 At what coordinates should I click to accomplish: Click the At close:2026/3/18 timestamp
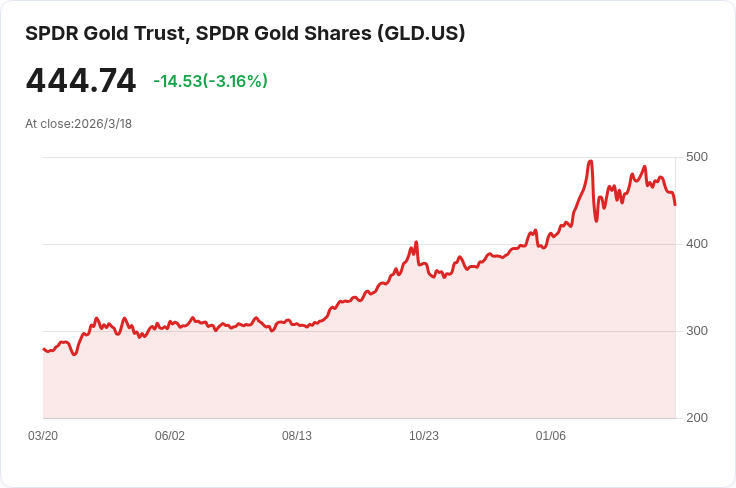click(79, 124)
